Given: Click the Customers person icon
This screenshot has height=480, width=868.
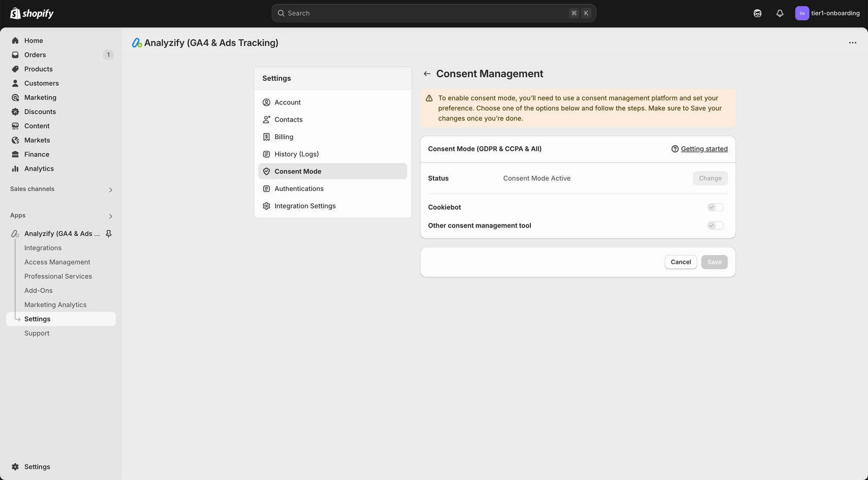Looking at the screenshot, I should pyautogui.click(x=15, y=83).
